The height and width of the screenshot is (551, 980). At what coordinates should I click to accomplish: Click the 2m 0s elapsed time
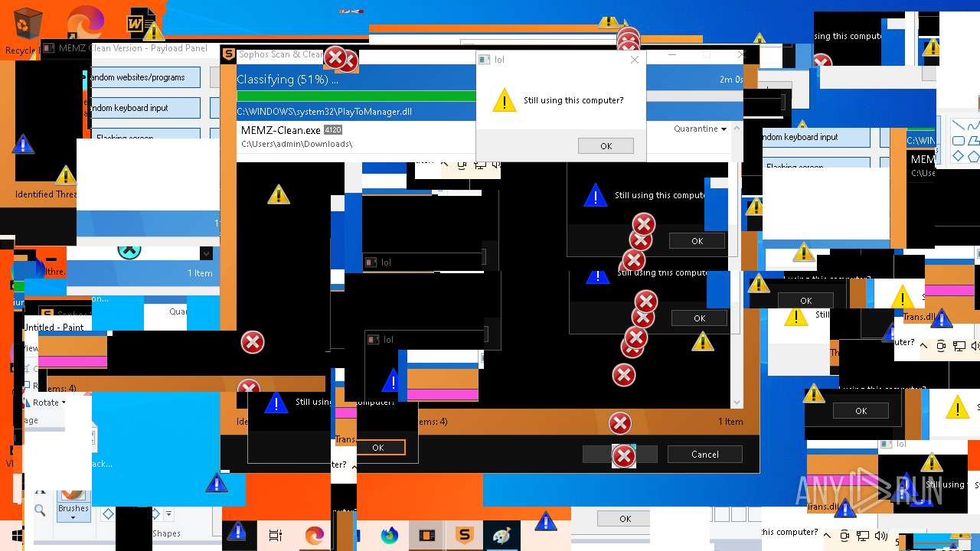coord(730,80)
